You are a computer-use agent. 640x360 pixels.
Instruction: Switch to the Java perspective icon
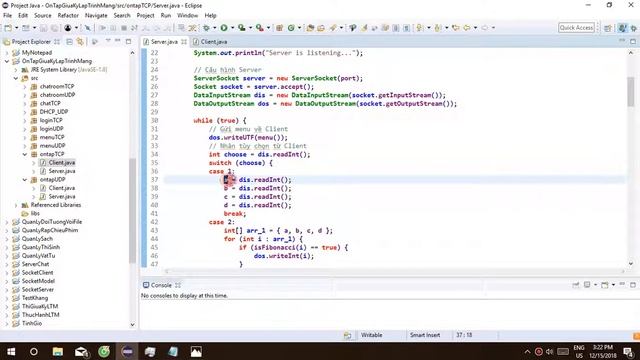[x=622, y=28]
